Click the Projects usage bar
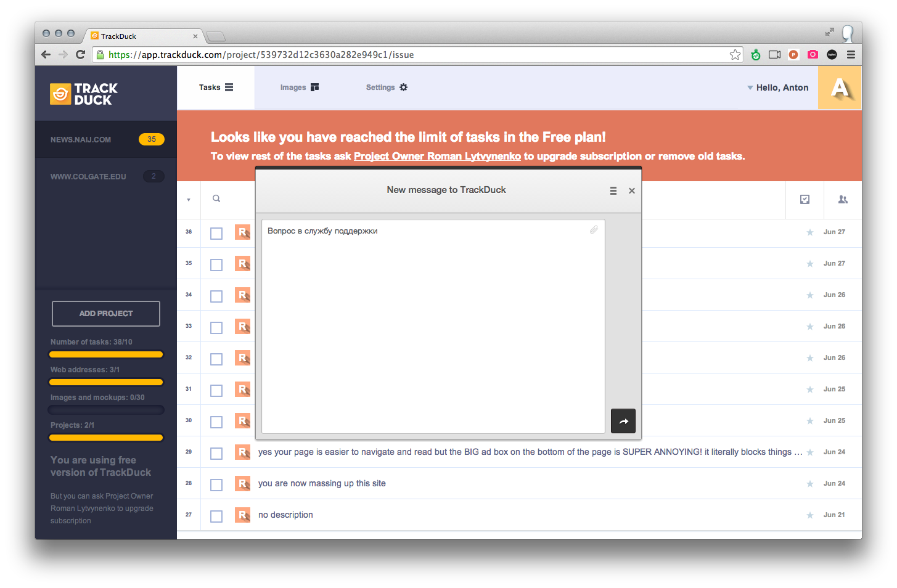Image resolution: width=897 pixels, height=588 pixels. (x=106, y=438)
